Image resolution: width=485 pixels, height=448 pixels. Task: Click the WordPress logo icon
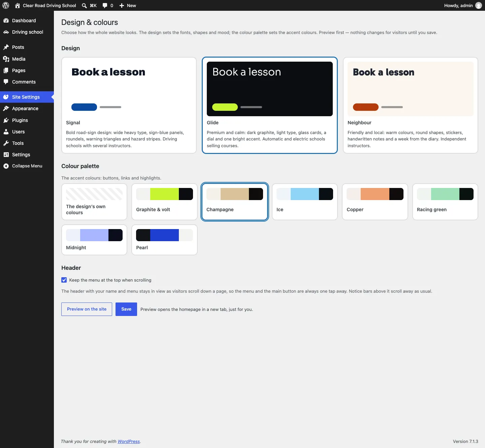(6, 5)
